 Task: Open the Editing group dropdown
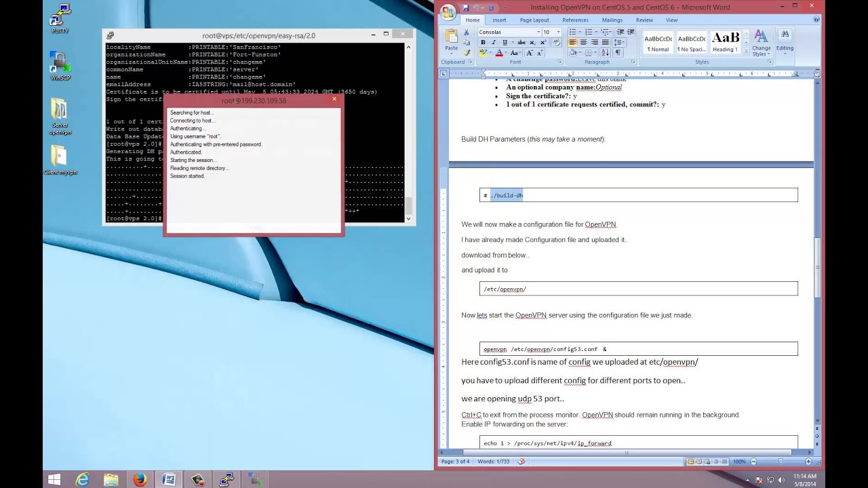tap(785, 43)
